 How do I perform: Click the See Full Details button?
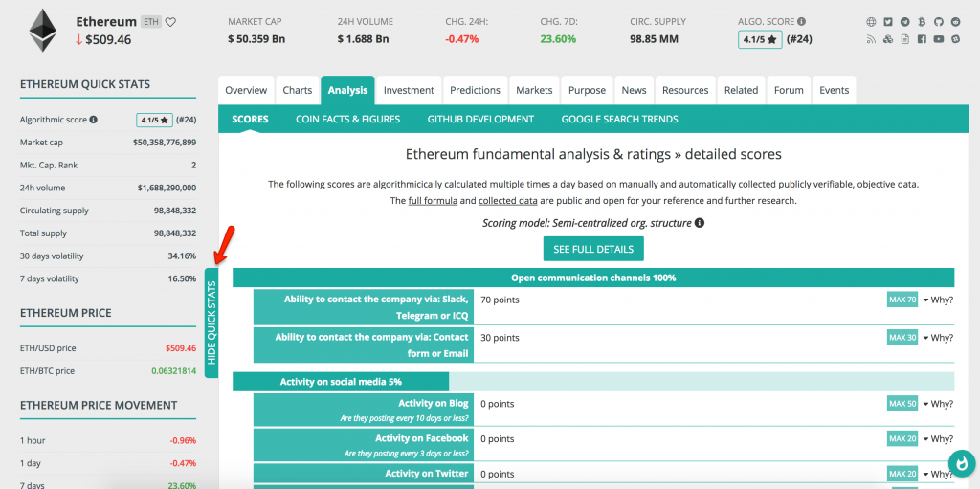[593, 249]
